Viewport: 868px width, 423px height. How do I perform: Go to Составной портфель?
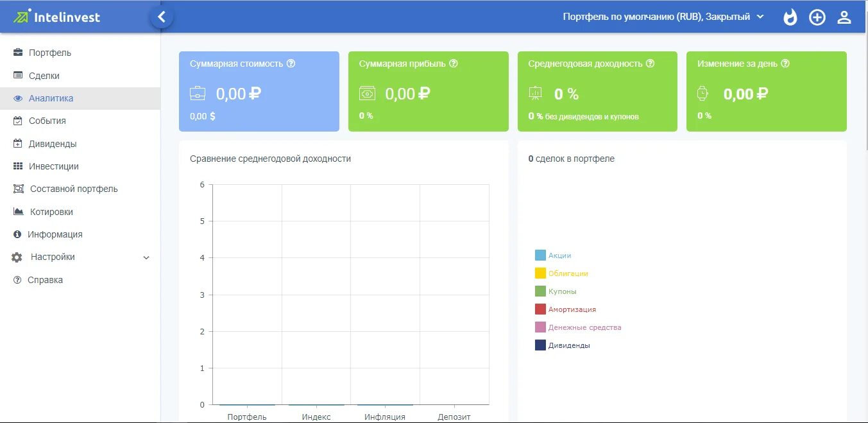coord(74,189)
